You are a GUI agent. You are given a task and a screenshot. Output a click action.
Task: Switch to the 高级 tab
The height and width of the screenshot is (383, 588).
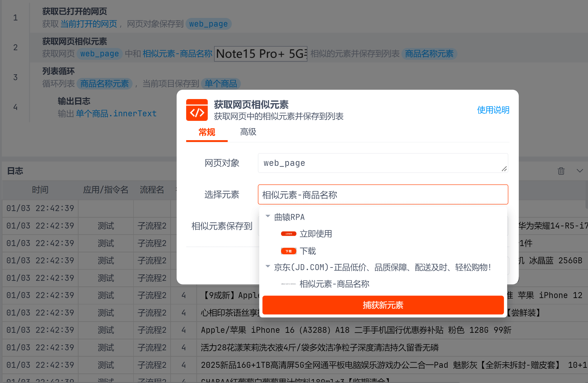(248, 132)
